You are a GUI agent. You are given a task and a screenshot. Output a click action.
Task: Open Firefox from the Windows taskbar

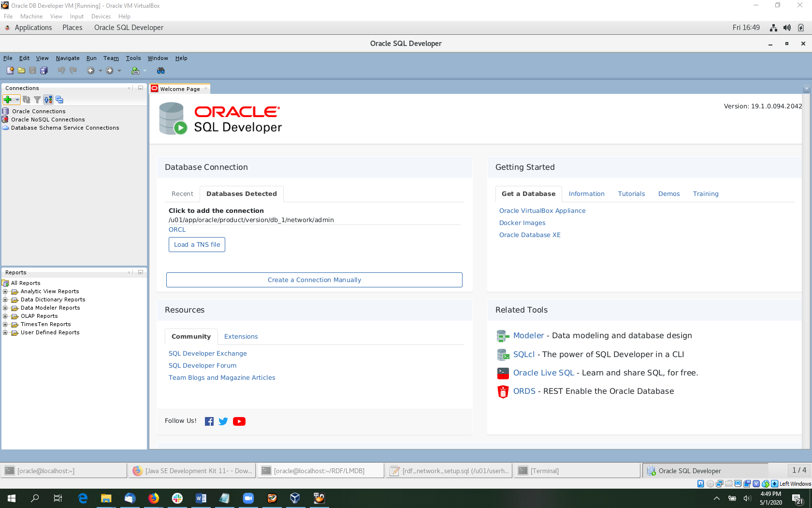coord(154,498)
